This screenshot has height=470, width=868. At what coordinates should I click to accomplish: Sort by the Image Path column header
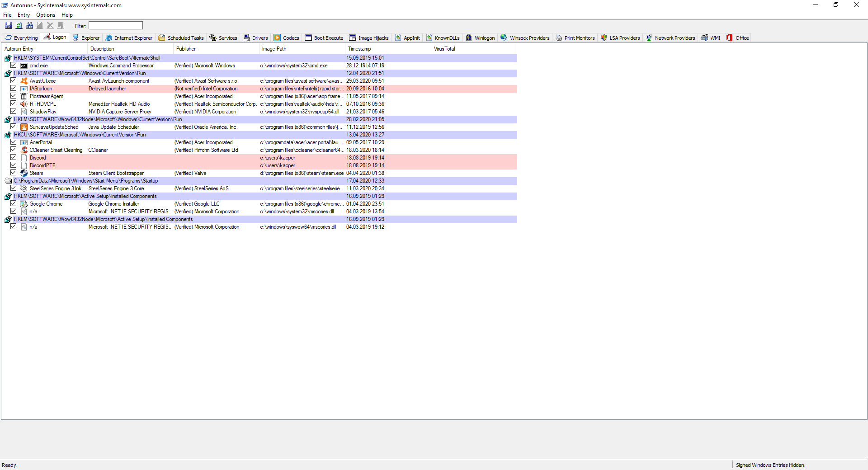coord(302,49)
